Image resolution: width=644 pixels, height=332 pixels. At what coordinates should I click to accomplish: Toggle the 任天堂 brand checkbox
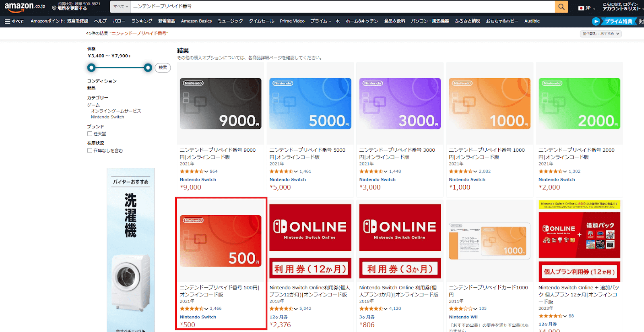(x=90, y=134)
